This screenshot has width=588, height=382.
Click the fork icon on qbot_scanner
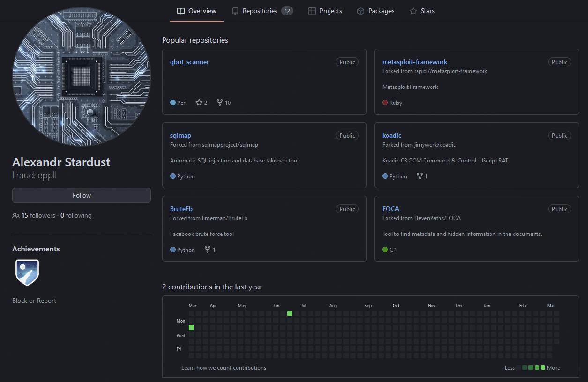coord(220,103)
